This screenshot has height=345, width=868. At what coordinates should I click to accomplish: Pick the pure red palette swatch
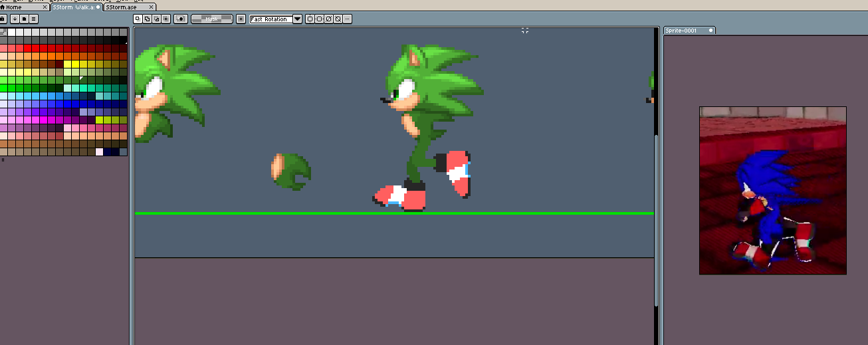(x=27, y=48)
